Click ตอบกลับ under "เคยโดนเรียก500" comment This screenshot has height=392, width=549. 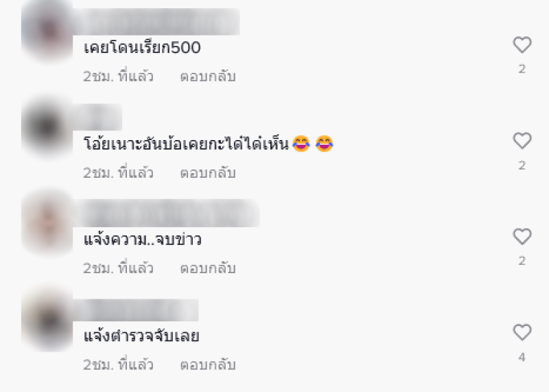pos(208,76)
